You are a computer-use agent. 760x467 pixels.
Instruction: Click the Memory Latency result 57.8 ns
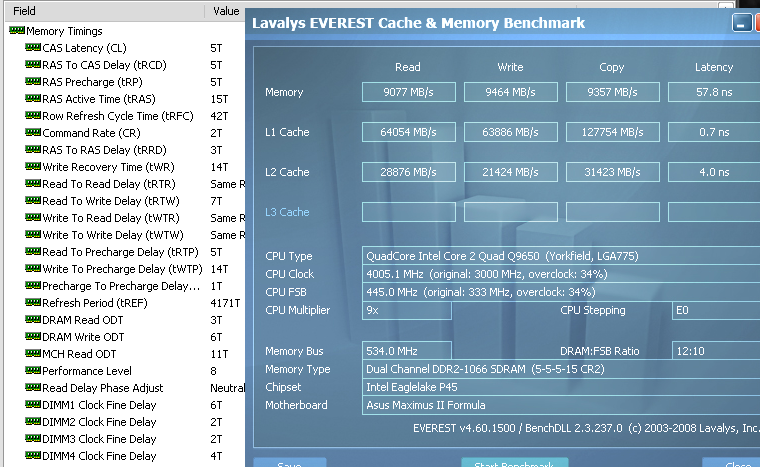(x=714, y=92)
